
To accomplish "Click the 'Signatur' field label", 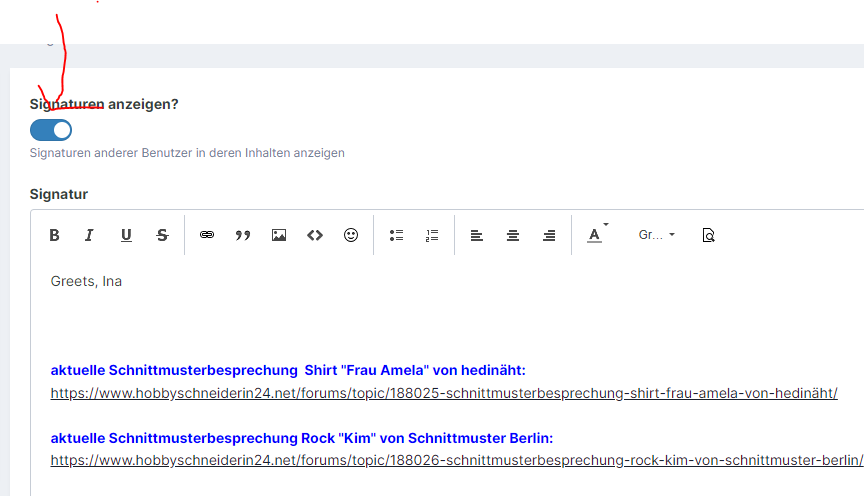I will point(59,194).
